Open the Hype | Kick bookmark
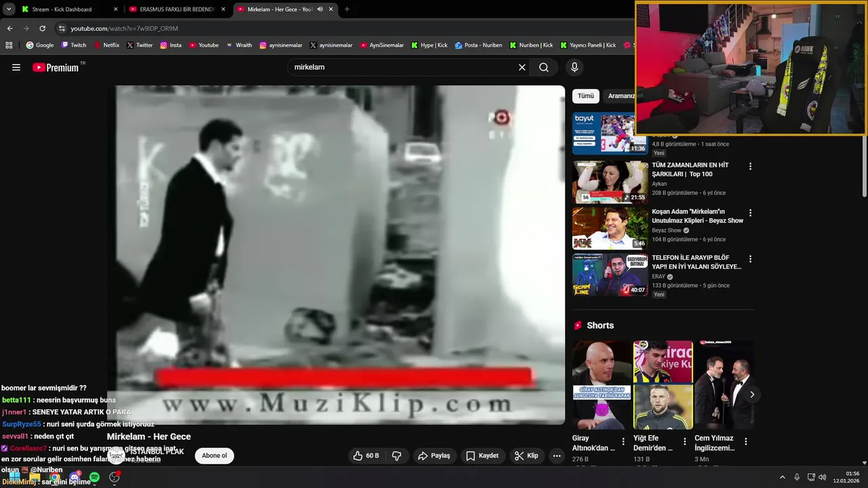Image resolution: width=868 pixels, height=488 pixels. (429, 45)
